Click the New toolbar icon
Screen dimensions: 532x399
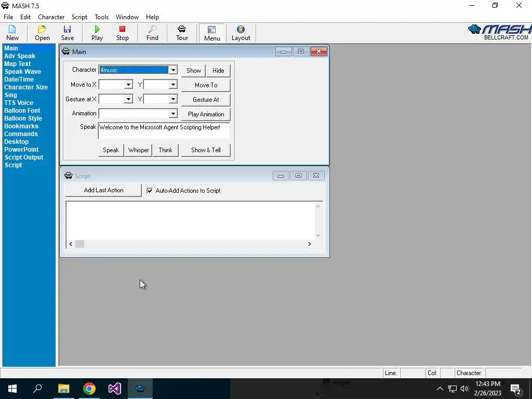(12, 33)
